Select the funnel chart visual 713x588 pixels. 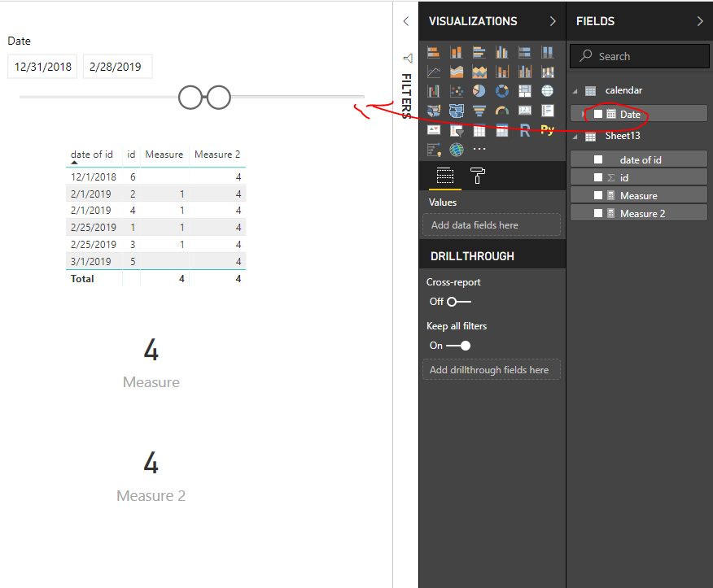479,111
